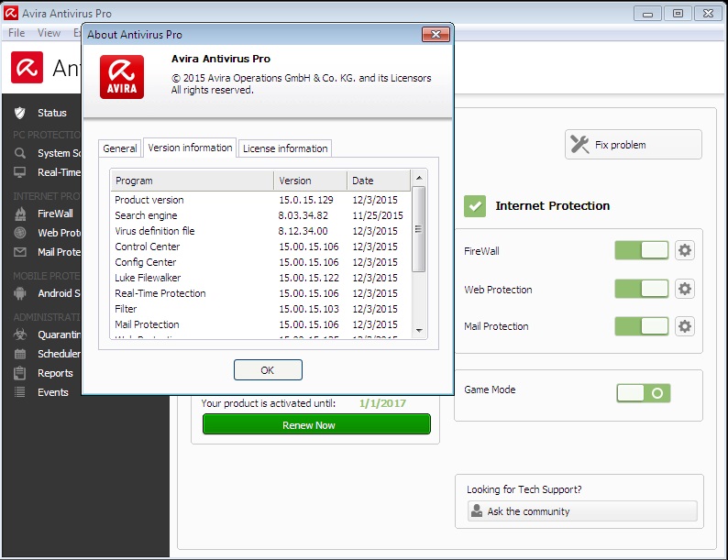Click version 15.0.15.129 cell

pos(306,200)
